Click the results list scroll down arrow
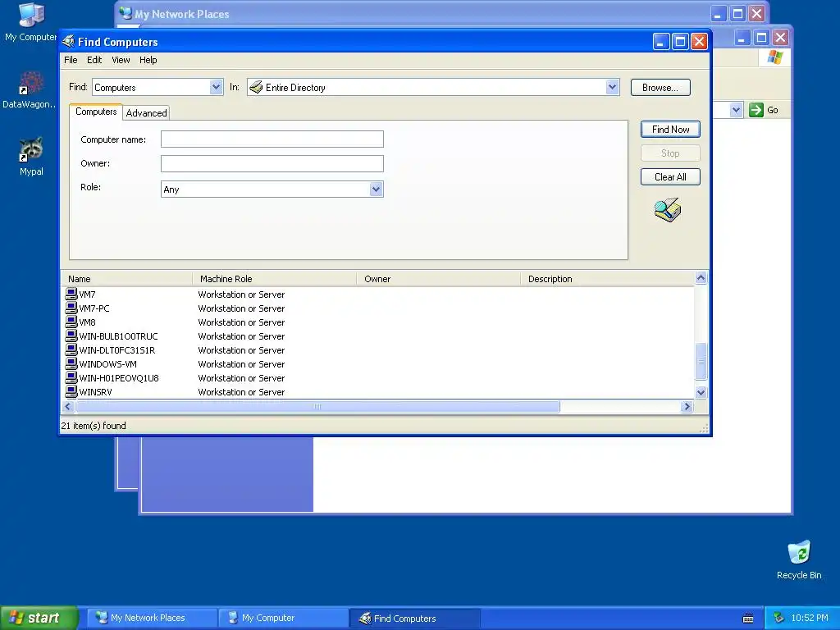This screenshot has height=630, width=840. click(701, 392)
